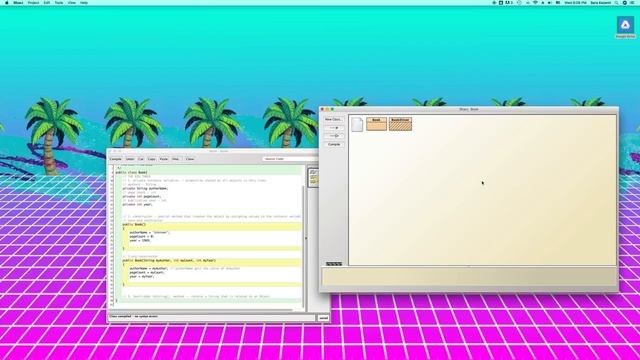Click the 'private String authorName' line

[145, 189]
